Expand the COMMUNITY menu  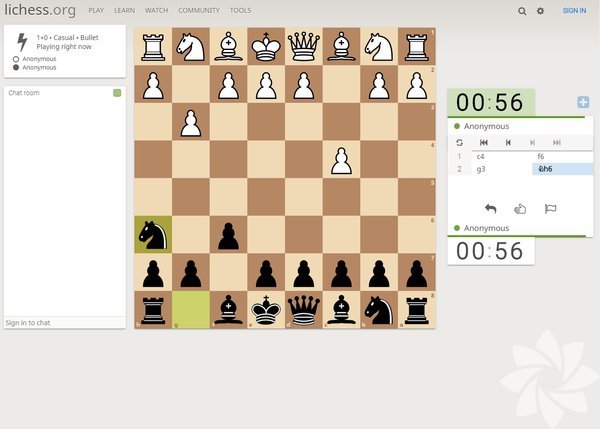(x=198, y=10)
